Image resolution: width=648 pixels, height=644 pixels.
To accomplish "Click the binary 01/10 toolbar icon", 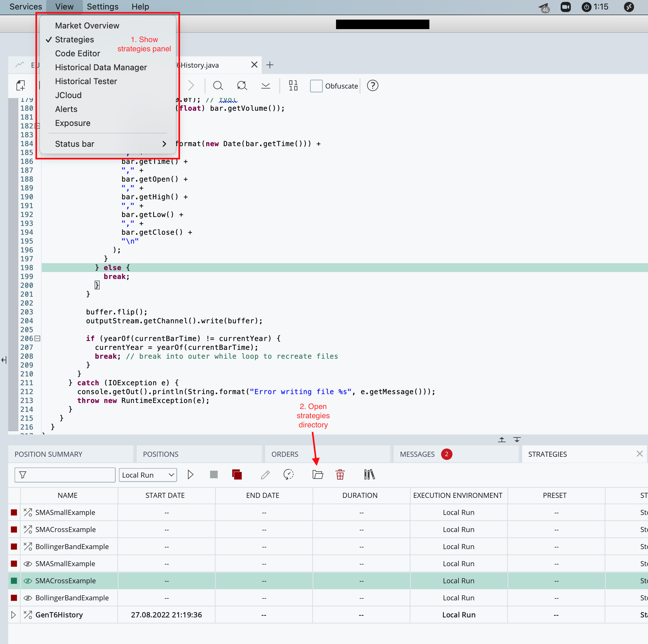I will (292, 86).
